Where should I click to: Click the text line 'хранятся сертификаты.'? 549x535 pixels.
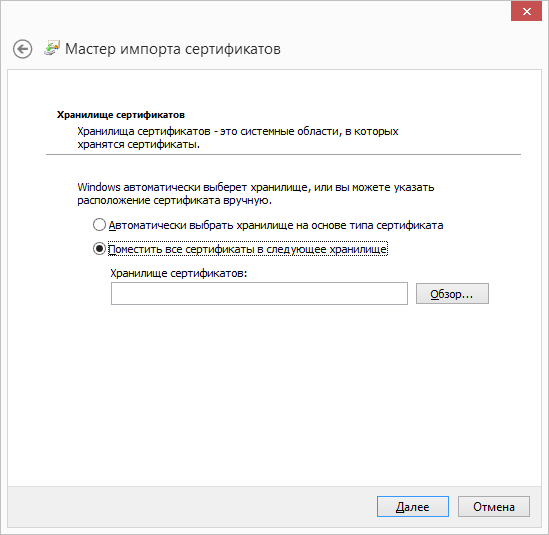139,144
